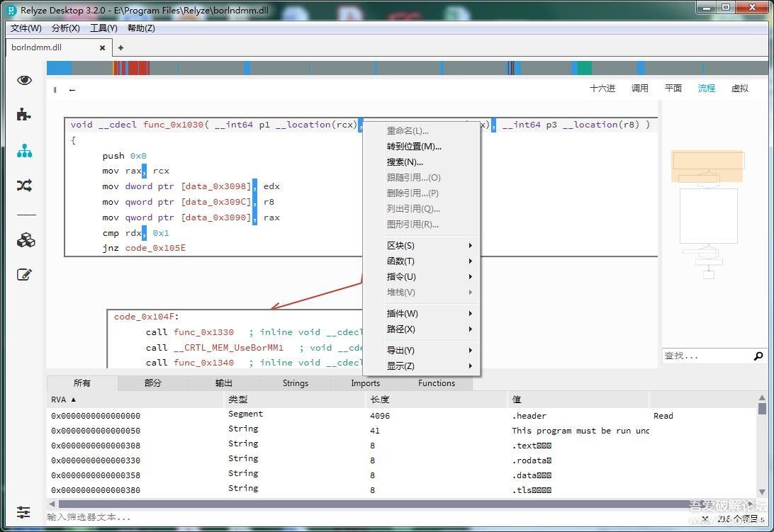Switch to the Strings tab
Viewport: 774px width, 532px height.
(295, 383)
